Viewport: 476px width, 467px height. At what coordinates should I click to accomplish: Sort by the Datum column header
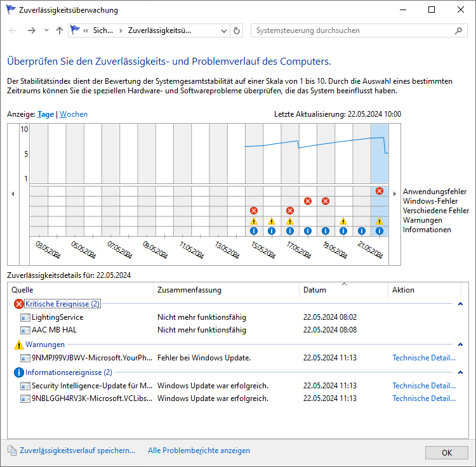tap(343, 290)
